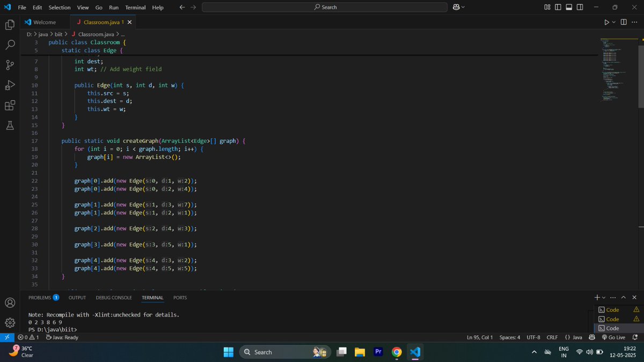Open run button dropdown arrow
644x362 pixels.
coord(614,22)
